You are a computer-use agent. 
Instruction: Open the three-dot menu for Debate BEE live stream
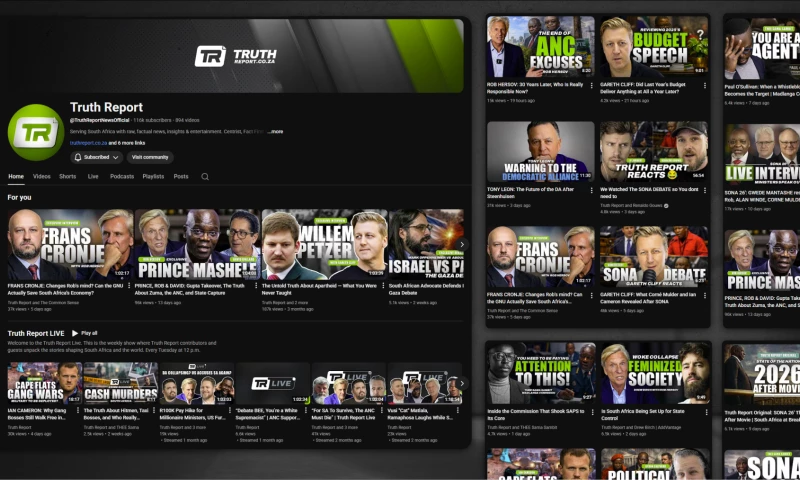306,410
